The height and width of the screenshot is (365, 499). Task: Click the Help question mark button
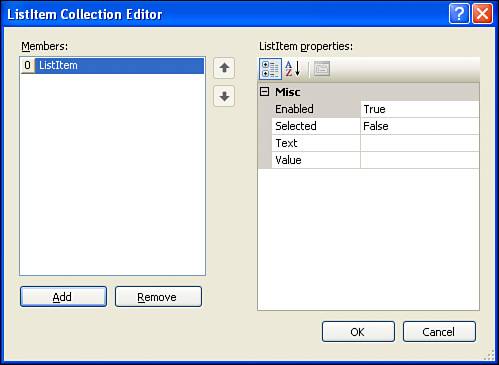[459, 14]
